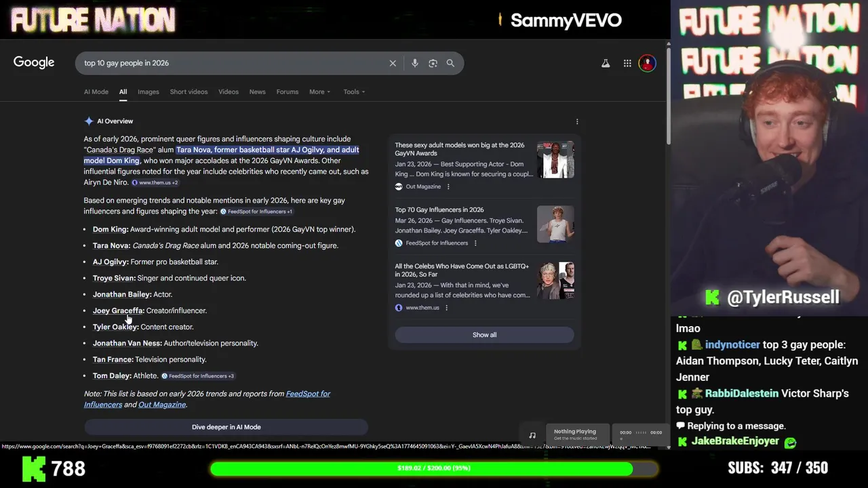
Task: Open options dots beside FeedSpot for Influencers source
Action: tap(475, 243)
